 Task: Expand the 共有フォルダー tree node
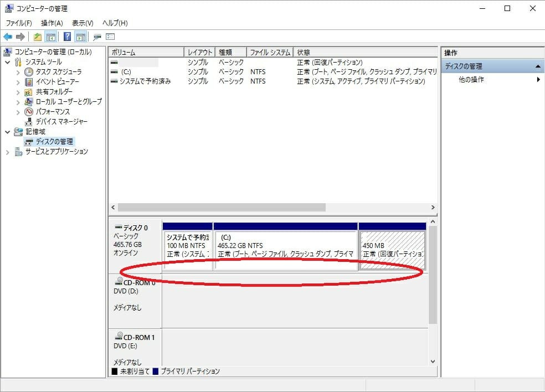click(18, 92)
